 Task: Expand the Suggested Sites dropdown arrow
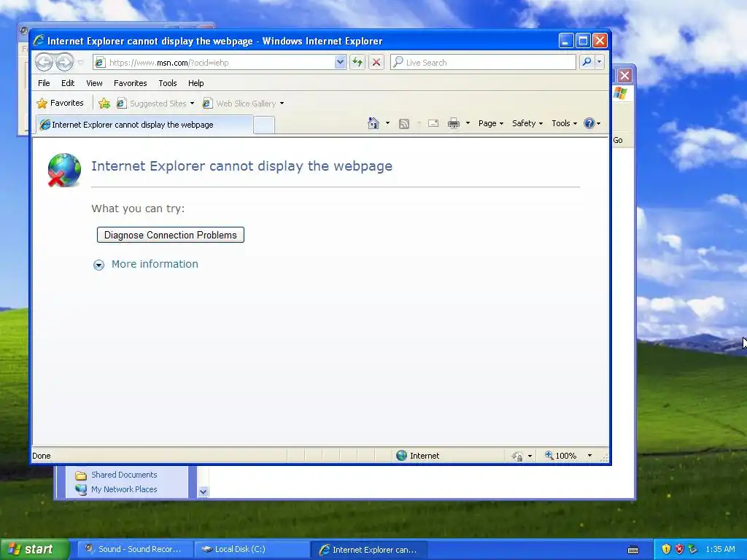tap(192, 104)
